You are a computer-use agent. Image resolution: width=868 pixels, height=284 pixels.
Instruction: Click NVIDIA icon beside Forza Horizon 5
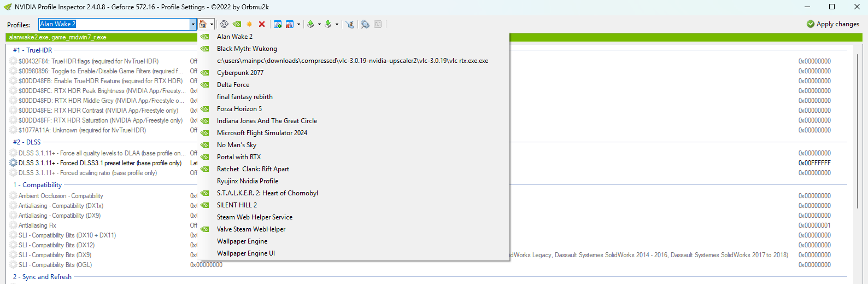pyautogui.click(x=205, y=109)
